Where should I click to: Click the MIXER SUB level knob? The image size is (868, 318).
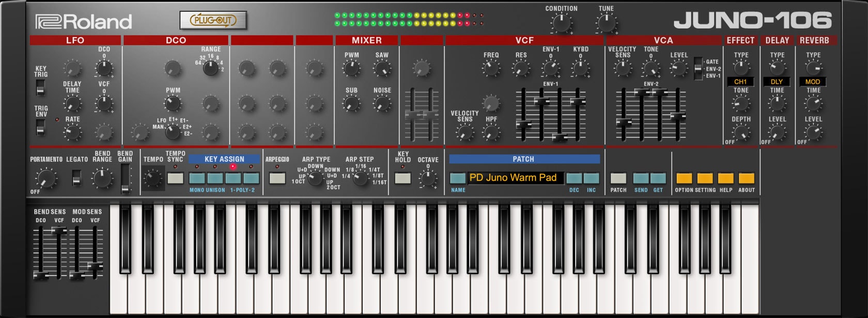click(x=351, y=104)
